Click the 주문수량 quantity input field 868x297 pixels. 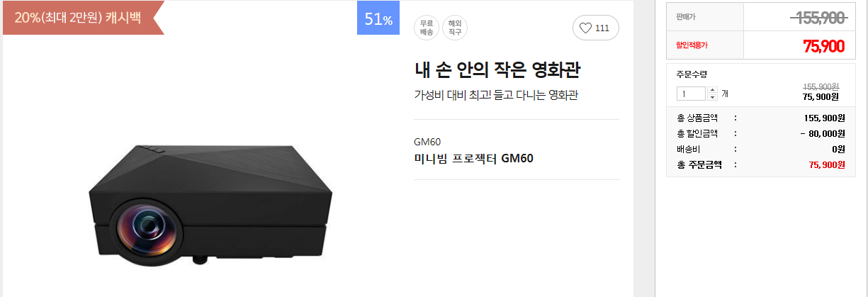pyautogui.click(x=692, y=94)
